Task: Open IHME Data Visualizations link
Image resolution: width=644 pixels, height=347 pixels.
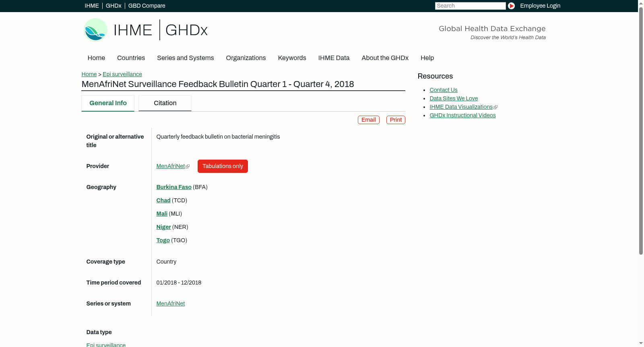Action: click(461, 107)
